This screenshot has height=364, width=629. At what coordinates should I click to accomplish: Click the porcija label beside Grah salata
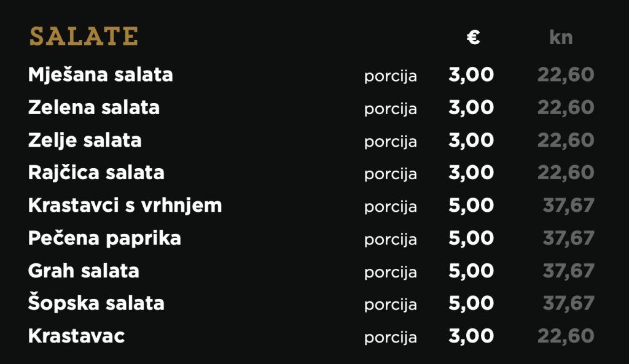(390, 273)
